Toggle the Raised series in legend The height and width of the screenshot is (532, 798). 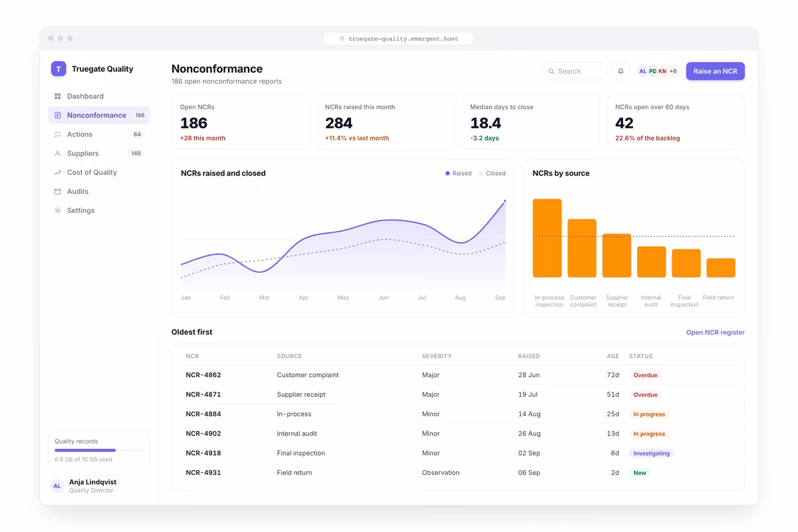click(458, 174)
